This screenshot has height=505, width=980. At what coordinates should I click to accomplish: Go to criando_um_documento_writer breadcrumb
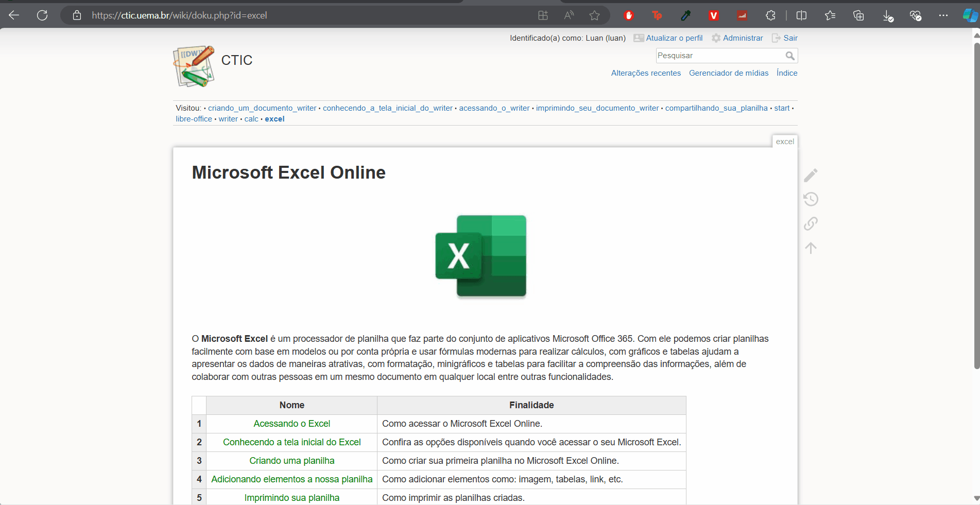(262, 108)
